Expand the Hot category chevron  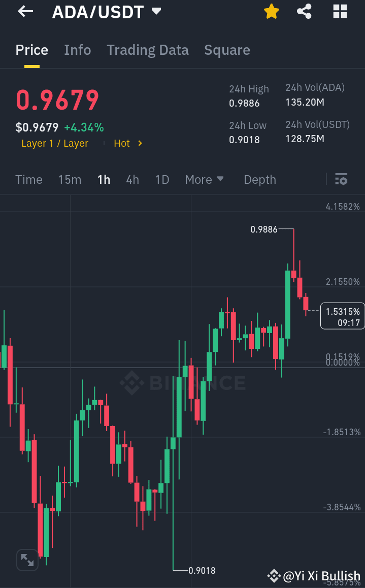pyautogui.click(x=128, y=143)
